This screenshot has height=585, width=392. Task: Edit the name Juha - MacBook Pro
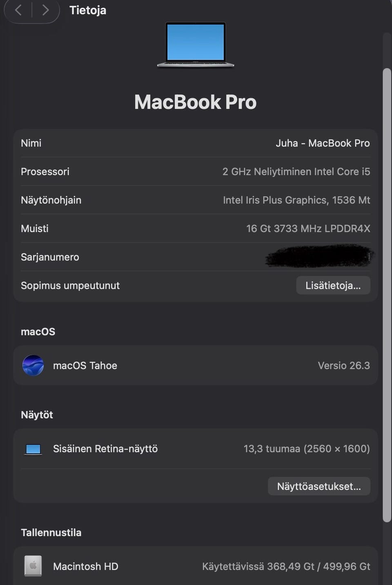323,143
